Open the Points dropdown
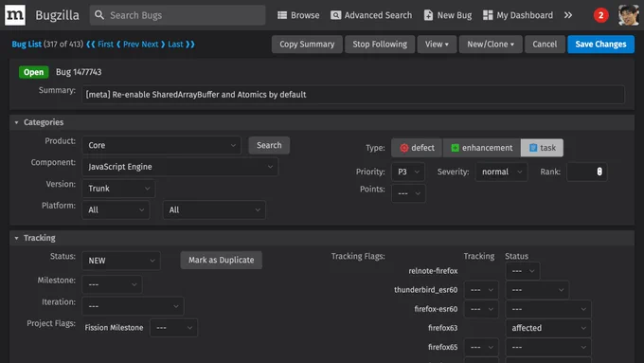Viewport: 644px width, 363px height. [409, 193]
